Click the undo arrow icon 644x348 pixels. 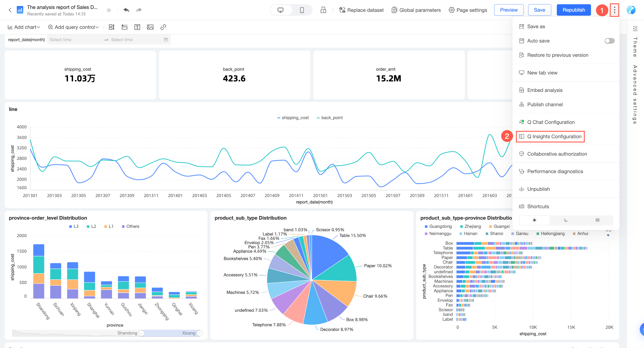point(126,10)
